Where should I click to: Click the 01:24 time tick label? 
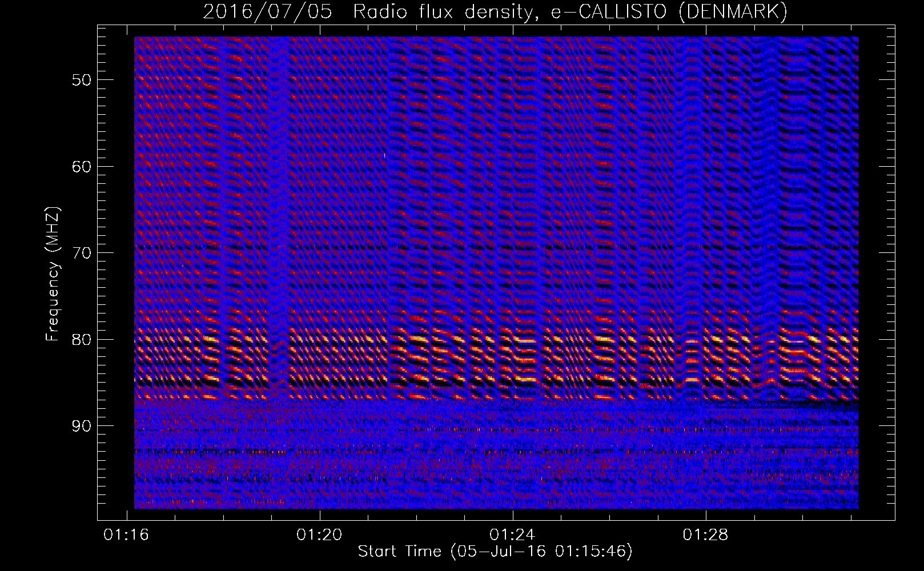(513, 534)
